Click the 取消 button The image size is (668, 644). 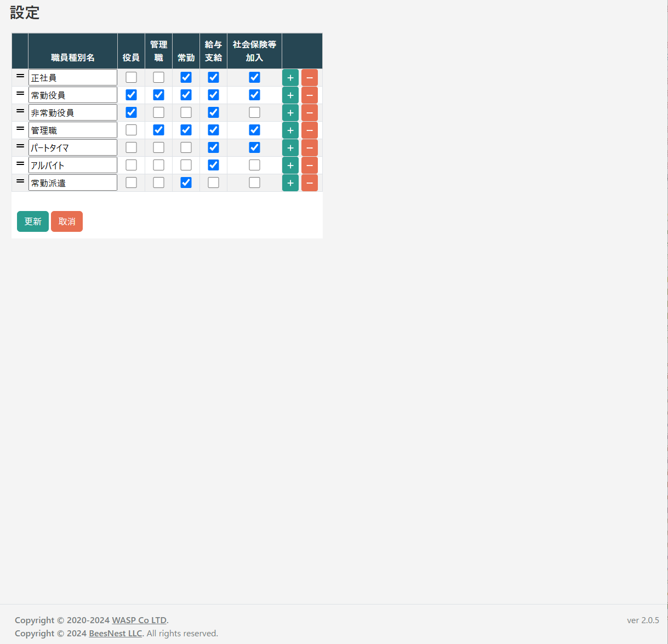click(67, 221)
